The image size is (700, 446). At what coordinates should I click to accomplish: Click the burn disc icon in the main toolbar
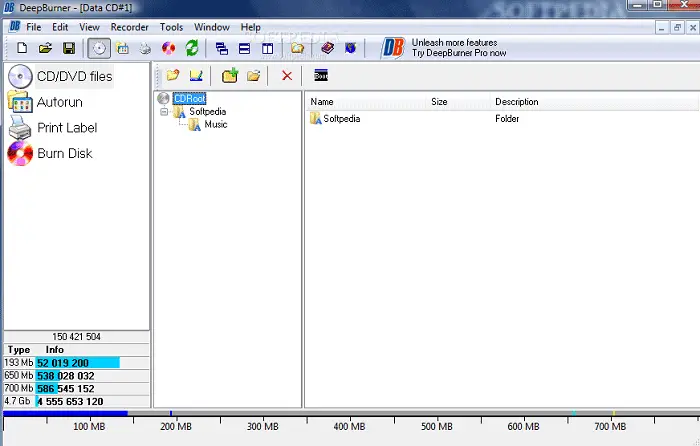168,48
